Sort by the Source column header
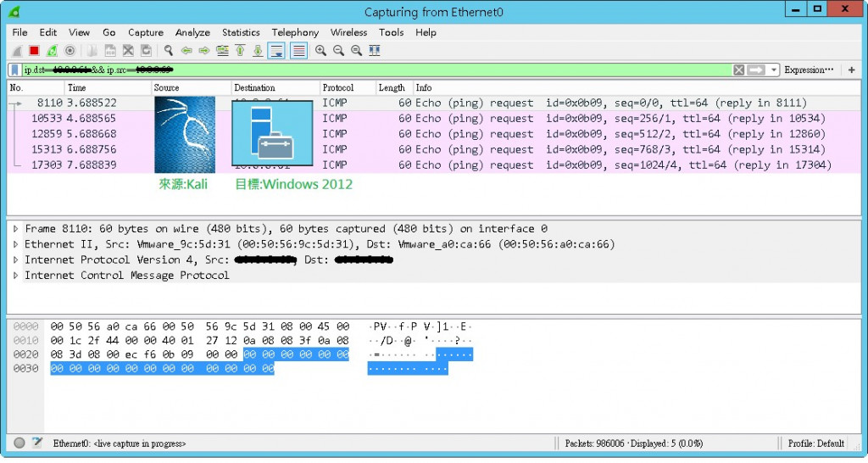 pos(191,87)
